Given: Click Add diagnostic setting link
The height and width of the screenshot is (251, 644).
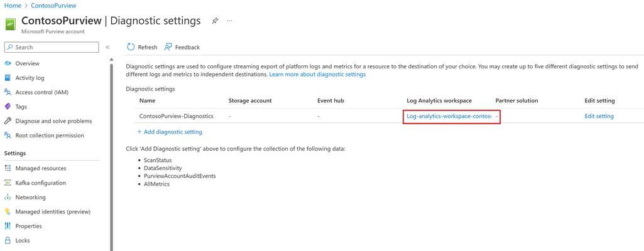Looking at the screenshot, I should [x=173, y=132].
